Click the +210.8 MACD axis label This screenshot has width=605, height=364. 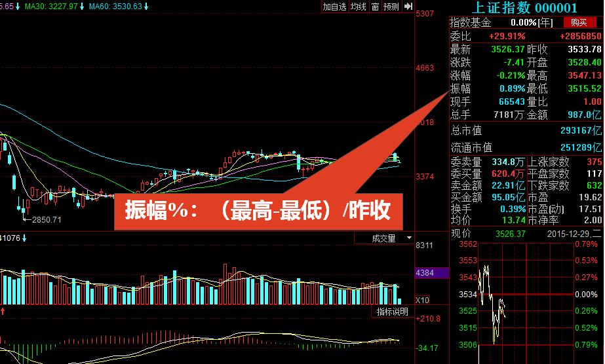pos(428,319)
